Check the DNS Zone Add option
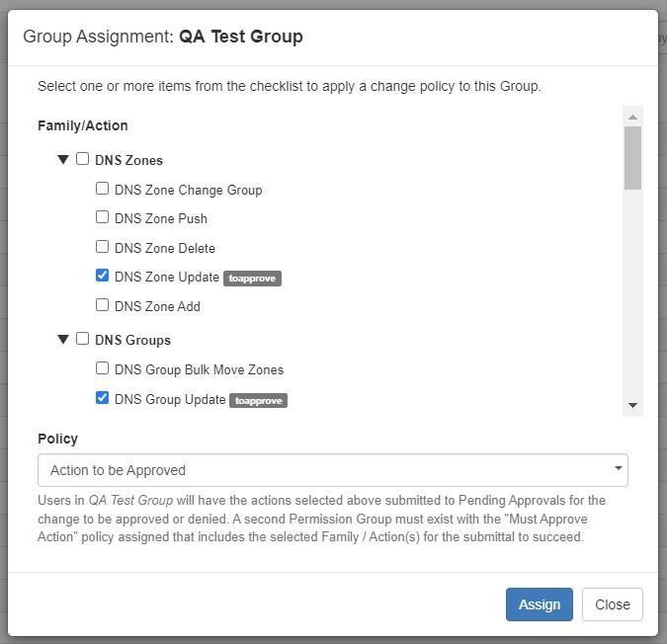667x644 pixels. point(102,305)
